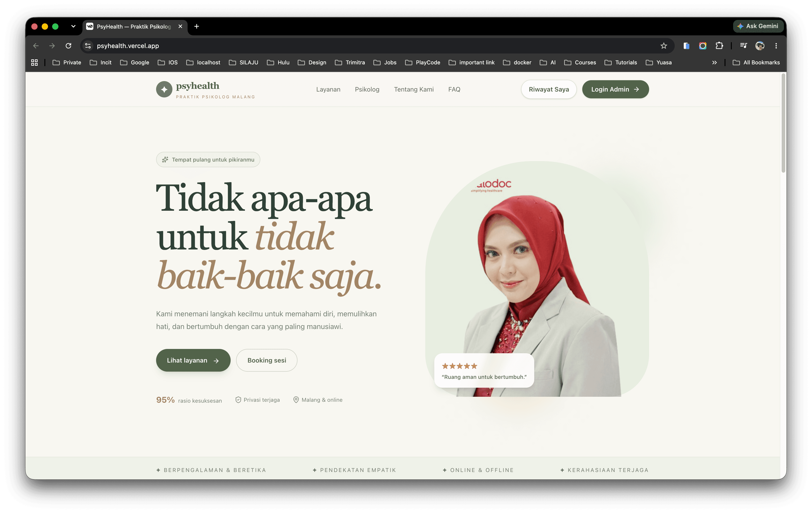The image size is (812, 513).
Task: Go to the Layanan nav item
Action: tap(328, 89)
